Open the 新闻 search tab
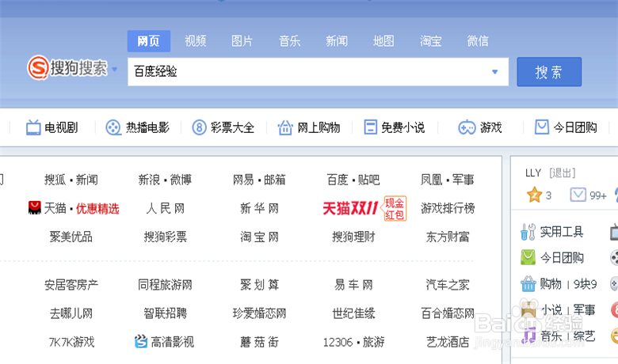The height and width of the screenshot is (364, 618). [337, 41]
